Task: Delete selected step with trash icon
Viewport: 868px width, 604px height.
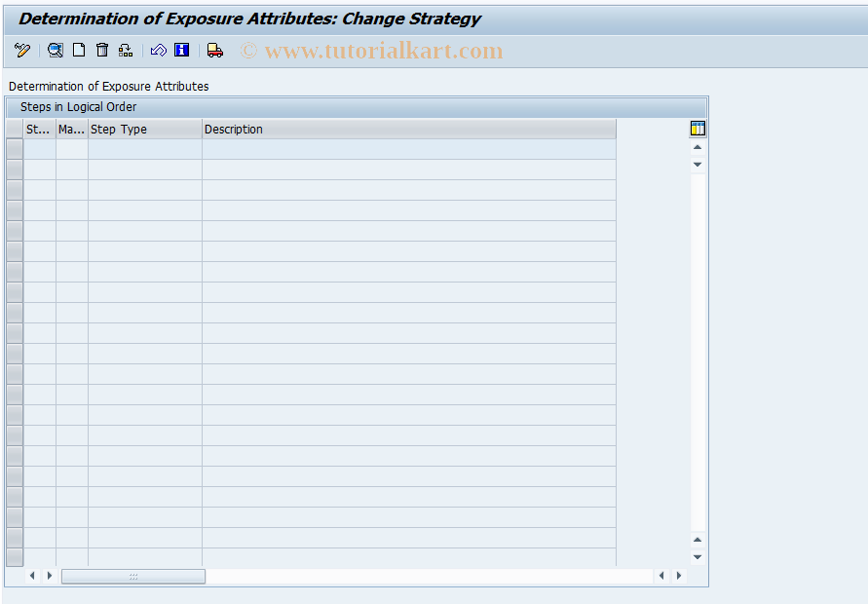Action: click(102, 51)
